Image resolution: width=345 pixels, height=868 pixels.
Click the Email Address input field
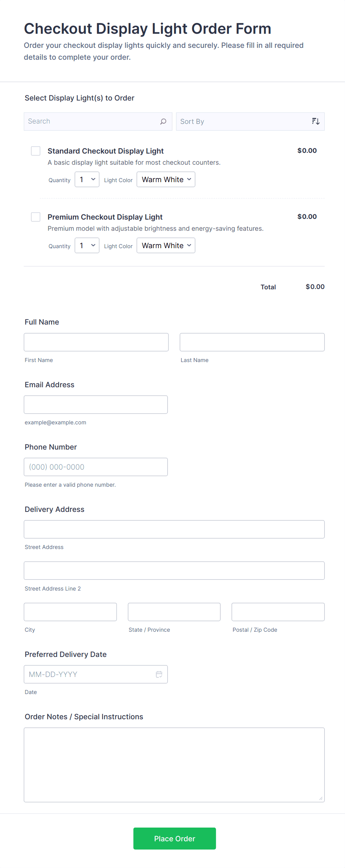pyautogui.click(x=96, y=404)
